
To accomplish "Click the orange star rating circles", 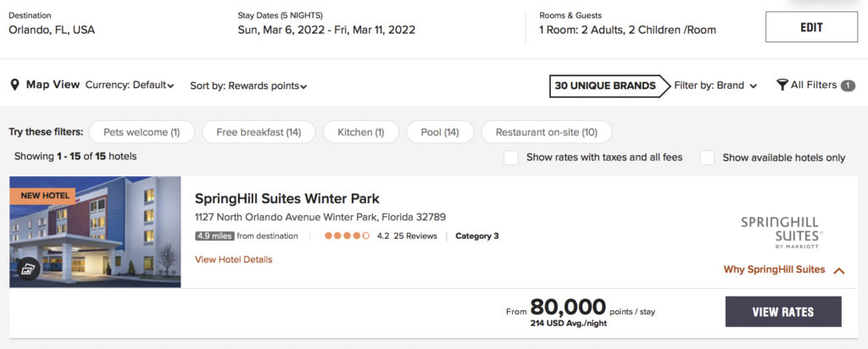I will tap(347, 236).
